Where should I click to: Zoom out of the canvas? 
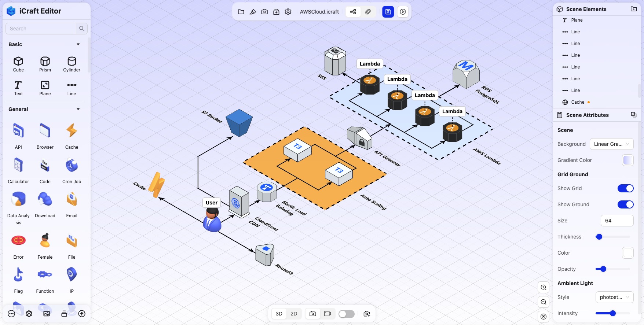pos(544,302)
